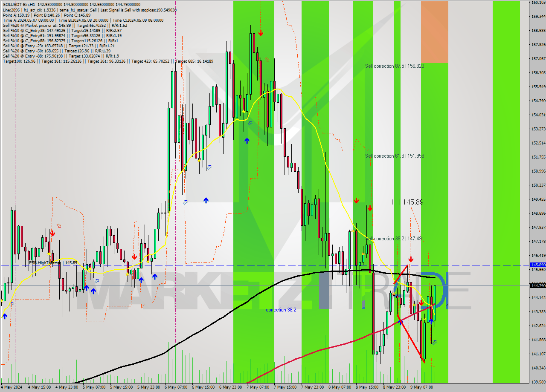
Task: Click the 146.419 price axis label
Action: click(x=538, y=256)
